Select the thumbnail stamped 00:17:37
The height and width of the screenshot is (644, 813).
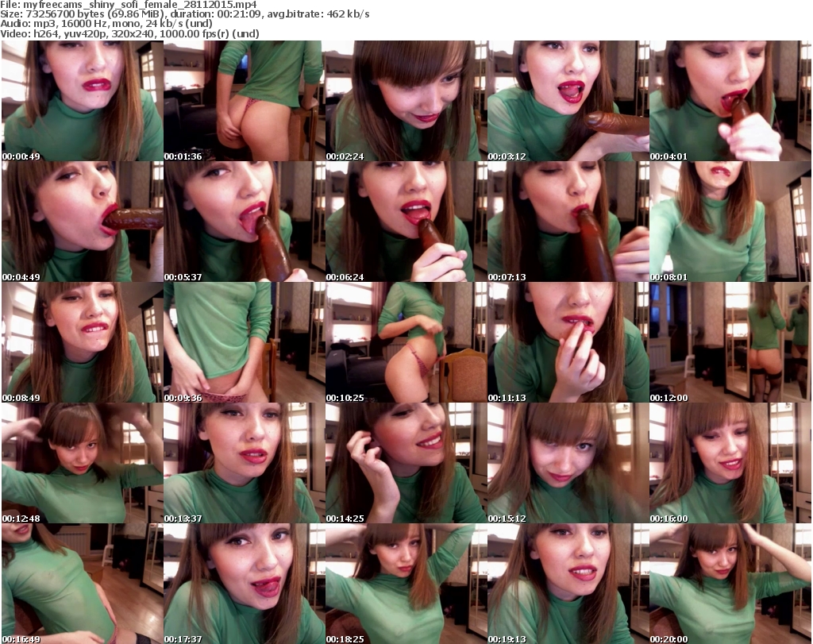click(245, 584)
